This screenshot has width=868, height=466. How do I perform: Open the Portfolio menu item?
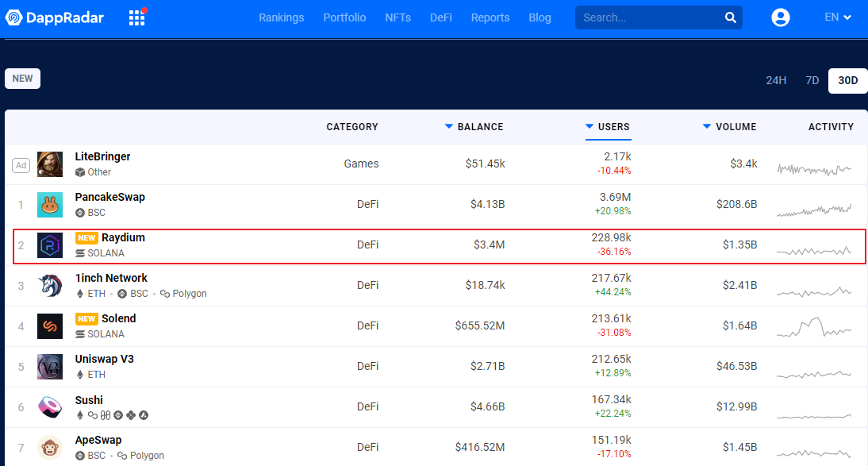tap(344, 17)
